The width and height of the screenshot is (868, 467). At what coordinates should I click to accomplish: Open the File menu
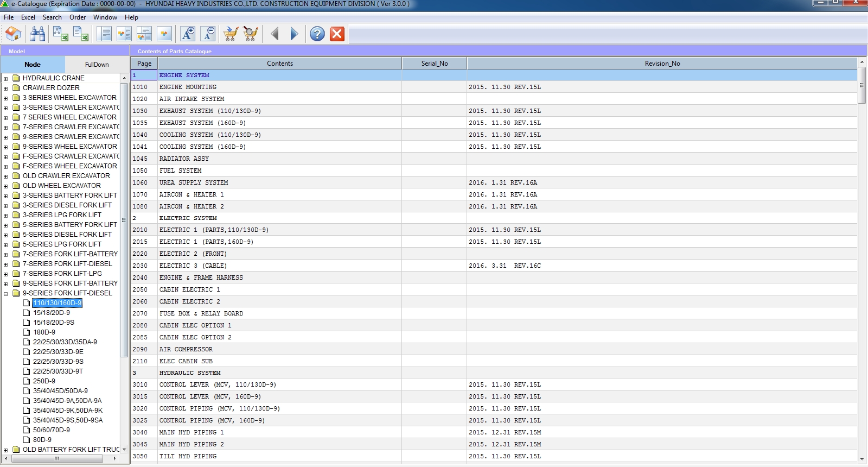[x=9, y=17]
